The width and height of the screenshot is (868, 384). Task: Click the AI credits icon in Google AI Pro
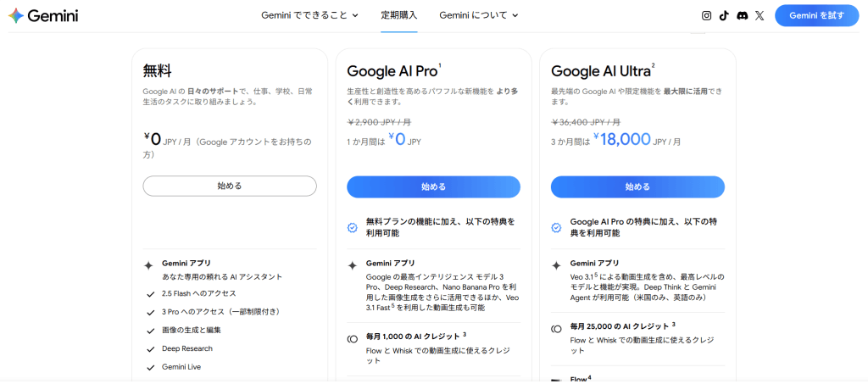click(x=353, y=339)
